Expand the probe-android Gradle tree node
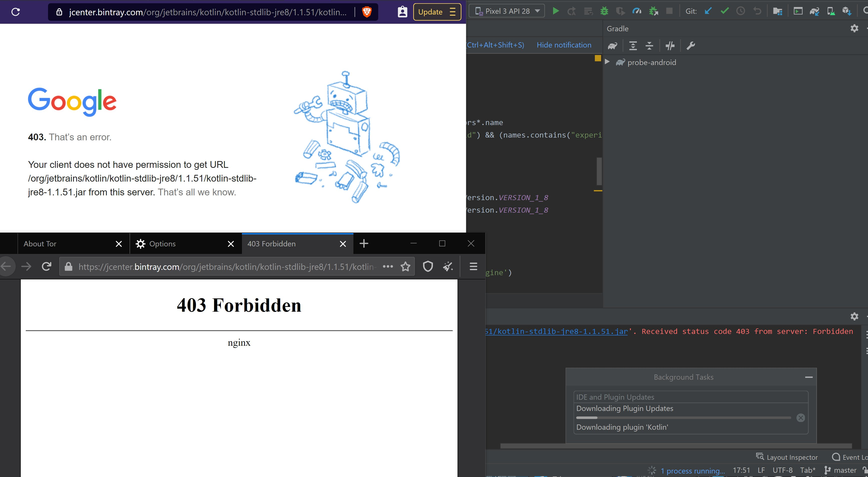868x477 pixels. (x=607, y=62)
